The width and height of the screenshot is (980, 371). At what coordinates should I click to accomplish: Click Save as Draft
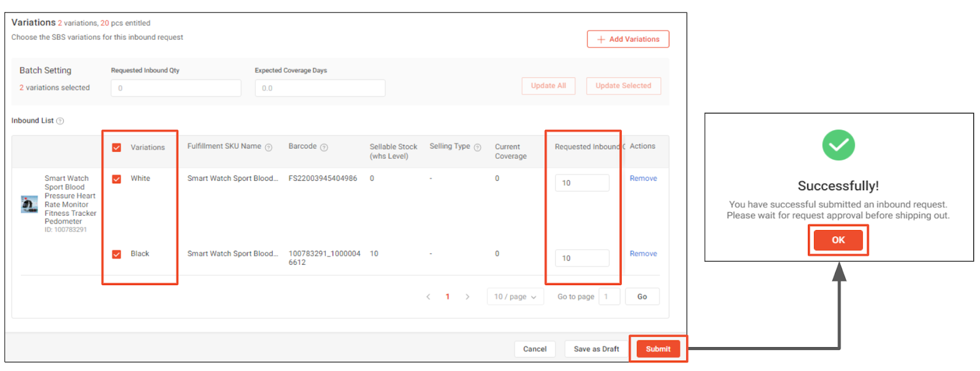tap(596, 349)
